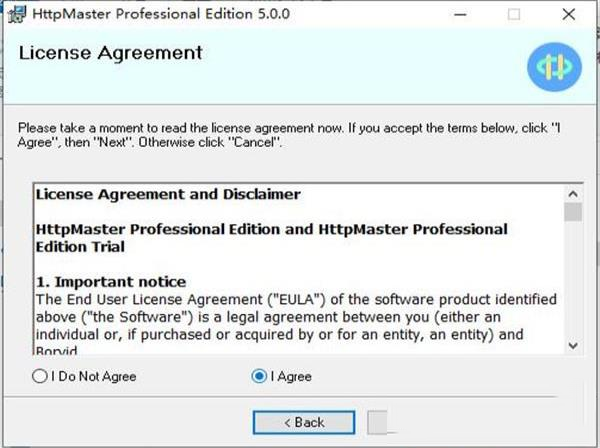This screenshot has width=600, height=448.
Task: Click the empty scrollbar track below thumb
Action: 572,280
